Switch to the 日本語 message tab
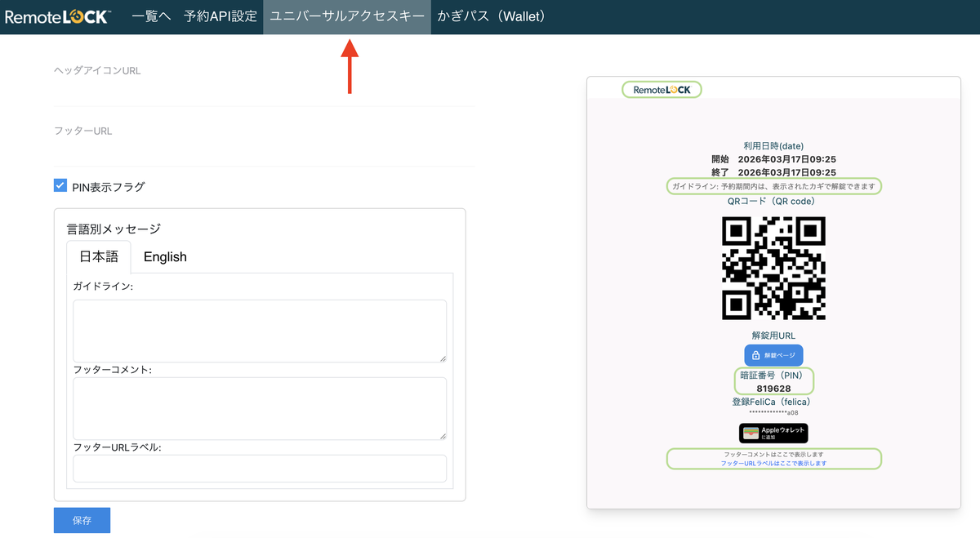Screen dimensions: 980x538 [99, 256]
